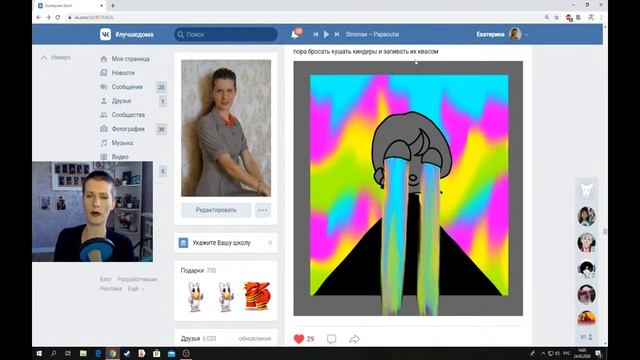The height and width of the screenshot is (360, 640).
Task: Open Сообщения in the sidebar
Action: tap(127, 87)
